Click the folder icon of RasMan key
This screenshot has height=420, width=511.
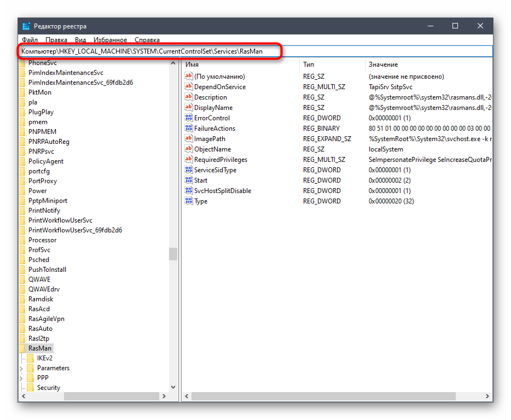click(22, 348)
